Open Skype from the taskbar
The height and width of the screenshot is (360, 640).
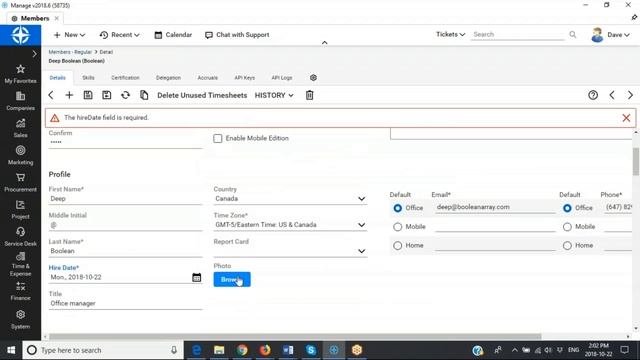click(x=311, y=350)
